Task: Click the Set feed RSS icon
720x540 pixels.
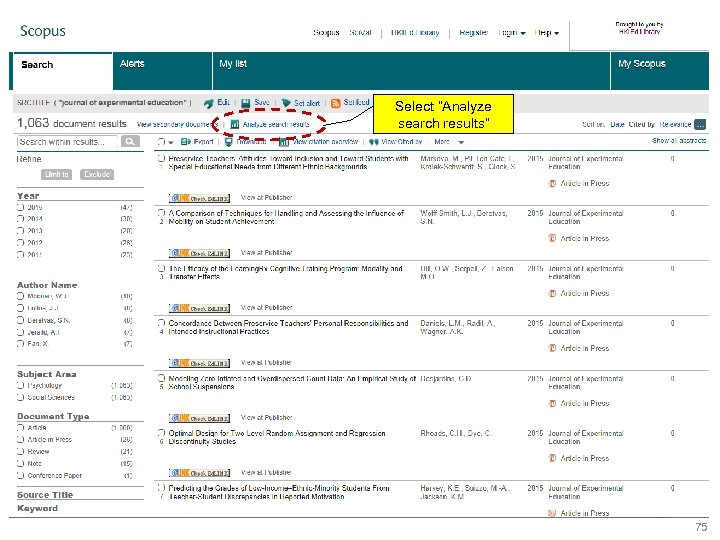Action: 336,103
